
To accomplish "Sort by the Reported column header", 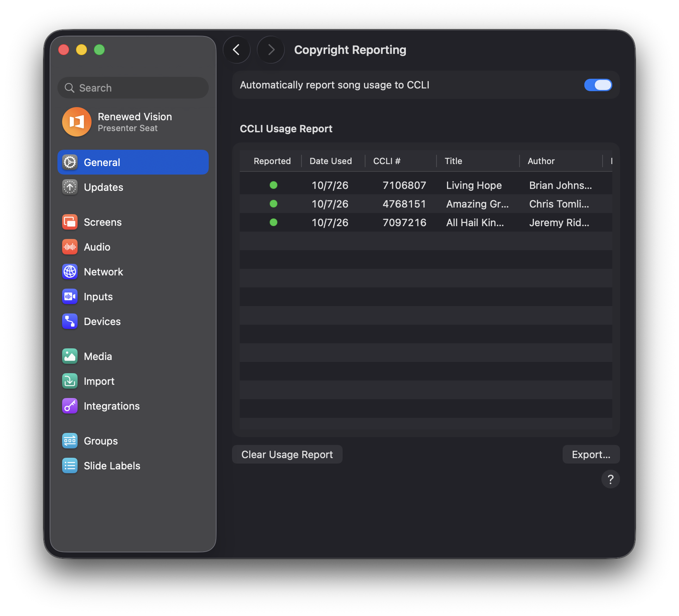I will (x=272, y=161).
